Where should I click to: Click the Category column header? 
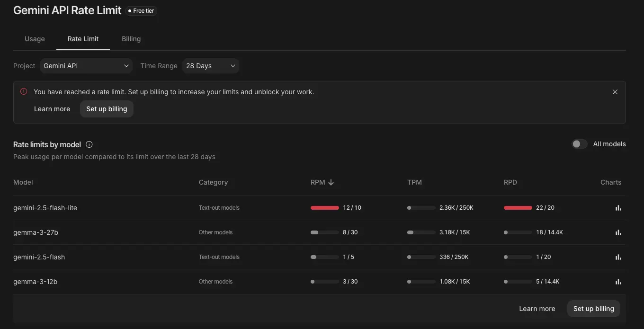point(213,182)
